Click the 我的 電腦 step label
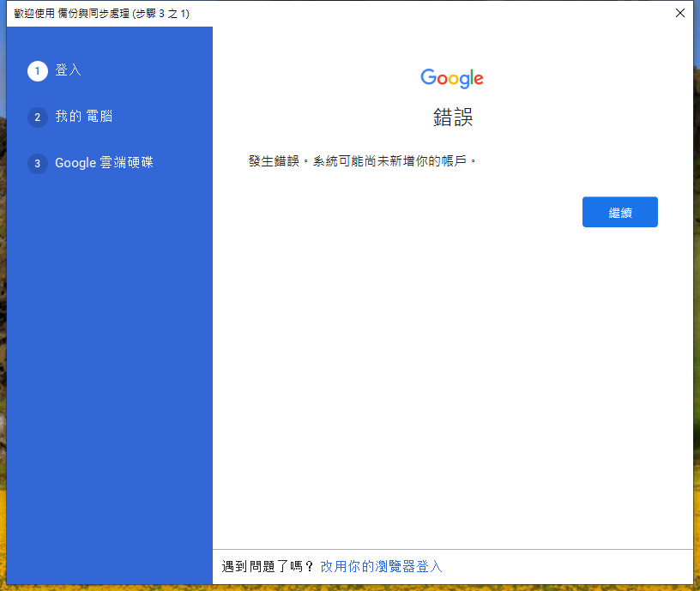The height and width of the screenshot is (591, 700). 84,117
